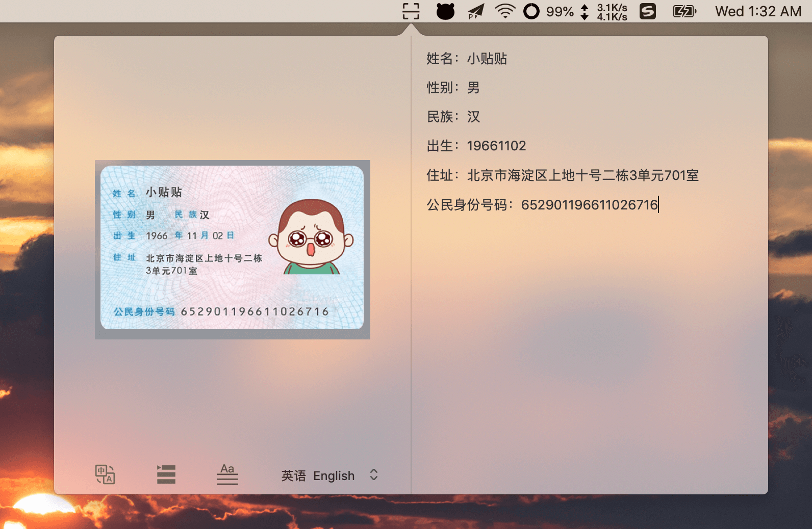This screenshot has width=812, height=529.
Task: Click the 1966 年 11 月 02 日 birth date on card
Action: [x=190, y=235]
